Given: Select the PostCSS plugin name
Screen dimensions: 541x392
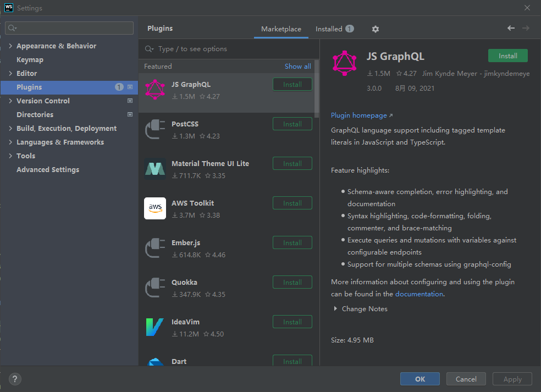Looking at the screenshot, I should click(x=185, y=124).
